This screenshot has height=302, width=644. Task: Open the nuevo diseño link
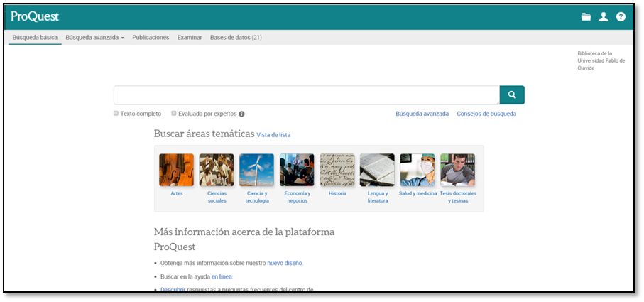point(285,263)
